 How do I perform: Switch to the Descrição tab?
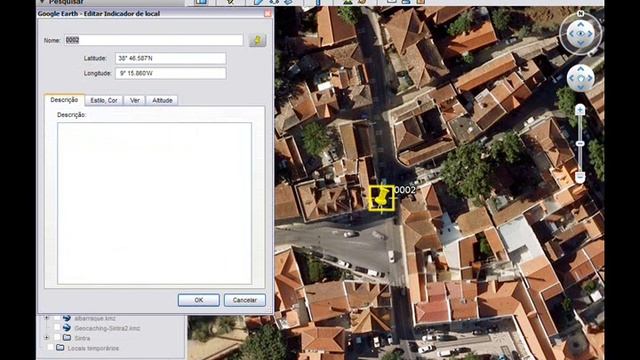64,100
